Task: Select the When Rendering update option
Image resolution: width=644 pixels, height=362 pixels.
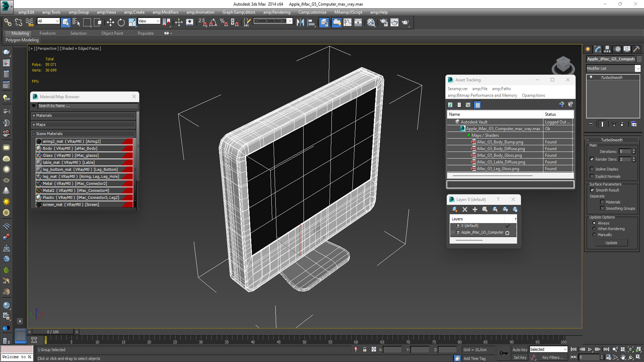Action: pos(594,229)
